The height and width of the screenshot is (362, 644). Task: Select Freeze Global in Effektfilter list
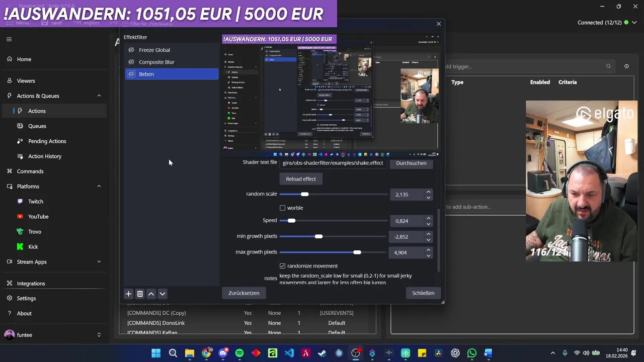[x=172, y=50]
